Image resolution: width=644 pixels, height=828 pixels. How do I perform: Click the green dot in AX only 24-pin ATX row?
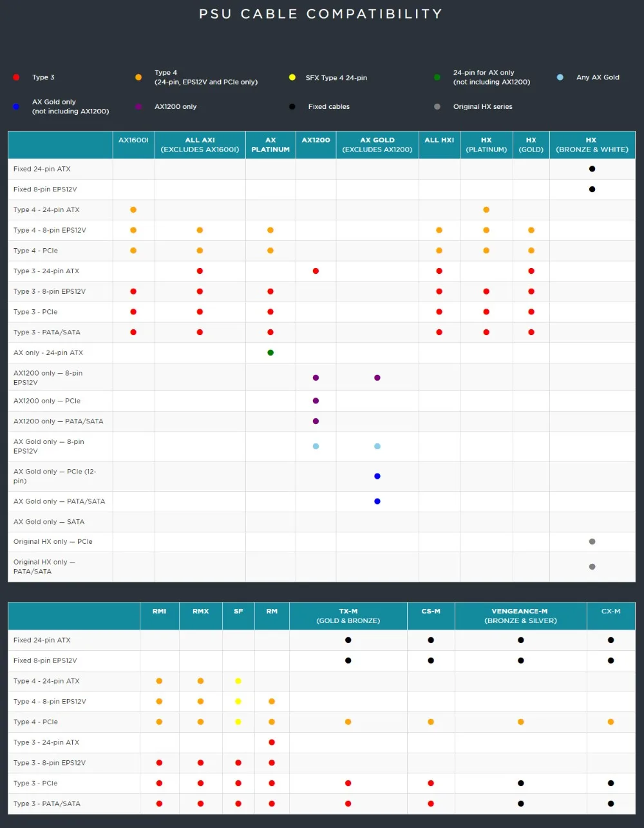click(x=270, y=352)
